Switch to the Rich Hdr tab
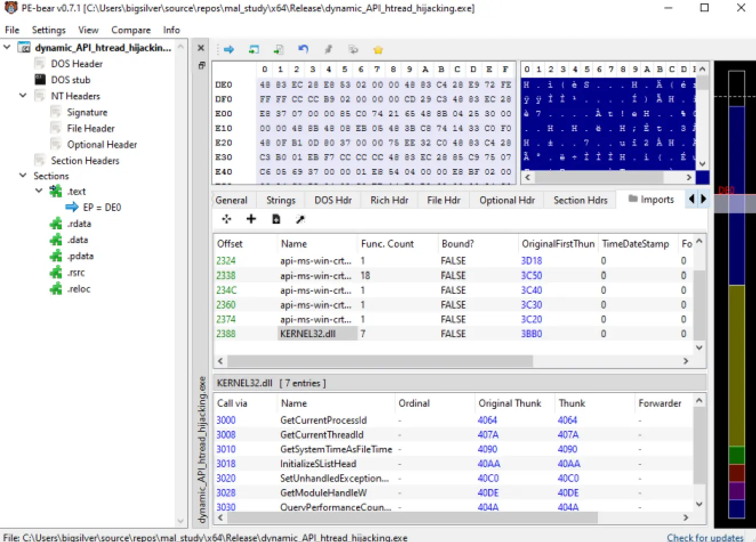Image resolution: width=756 pixels, height=542 pixels. pos(389,200)
